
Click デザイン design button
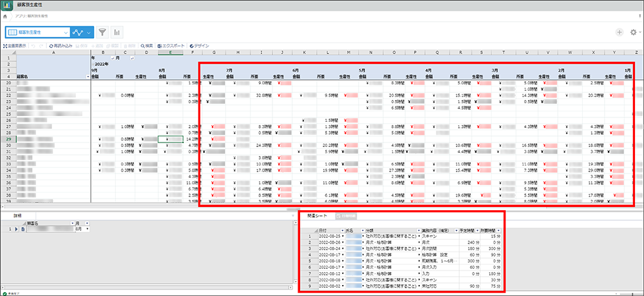tap(199, 46)
